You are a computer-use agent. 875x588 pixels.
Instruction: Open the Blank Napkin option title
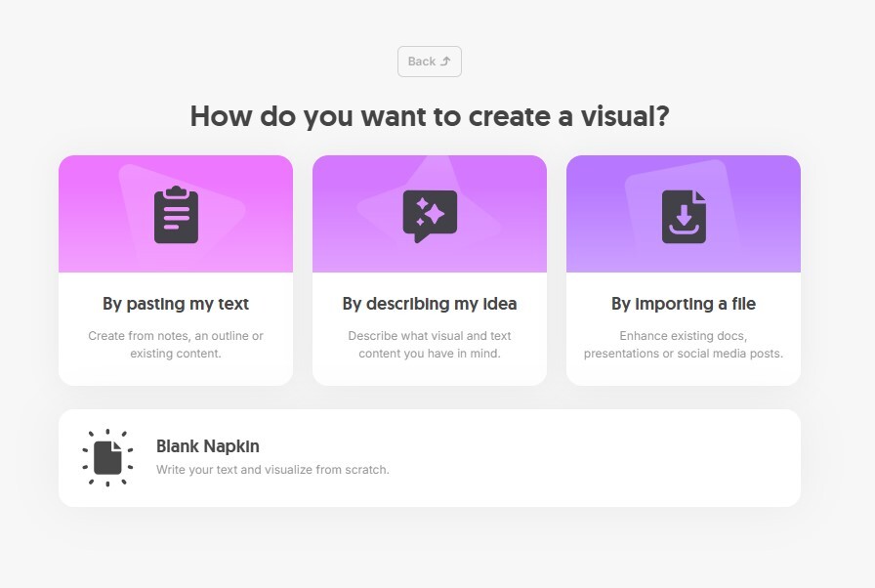(x=208, y=446)
